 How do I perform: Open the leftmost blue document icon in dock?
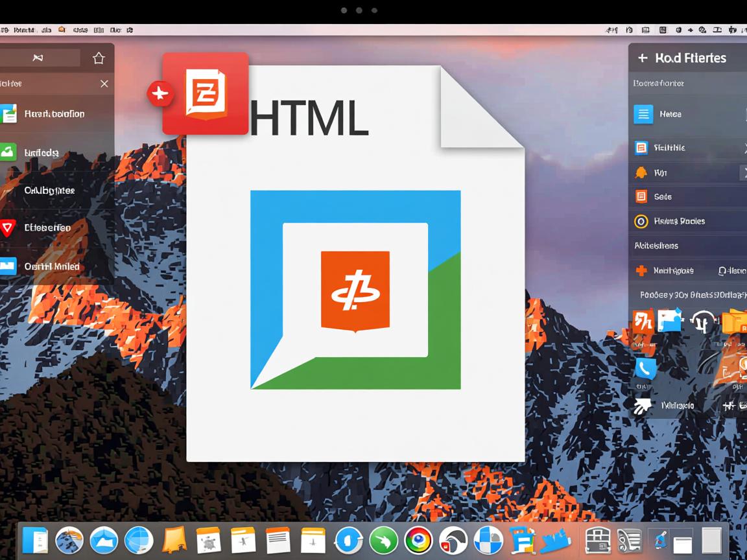[35, 540]
